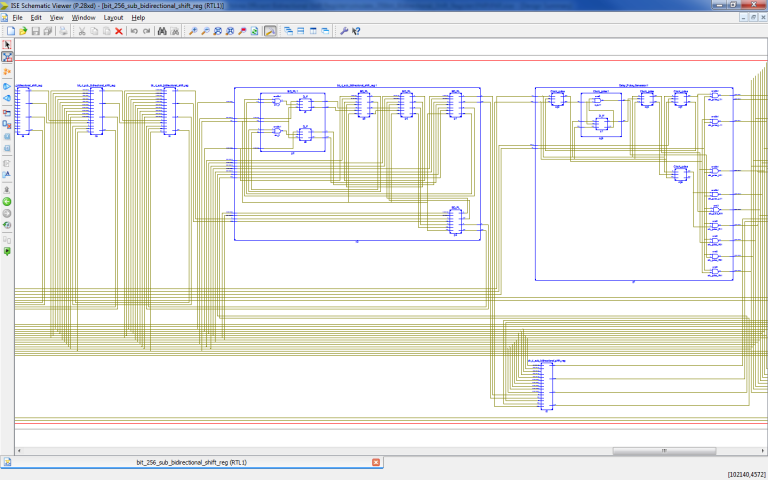Open the Window menu
This screenshot has height=480, width=768.
point(84,18)
